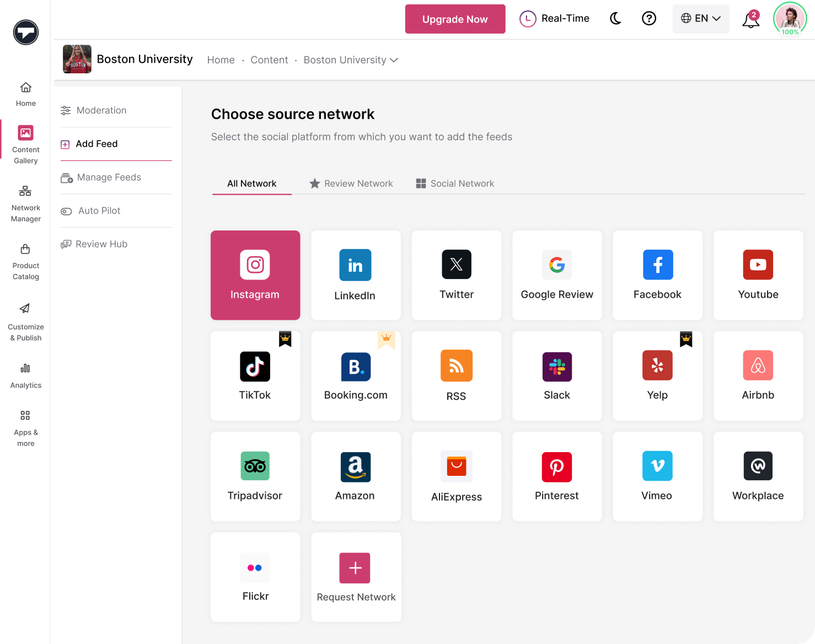Open the help question mark icon
This screenshot has height=644, width=815.
(x=649, y=19)
